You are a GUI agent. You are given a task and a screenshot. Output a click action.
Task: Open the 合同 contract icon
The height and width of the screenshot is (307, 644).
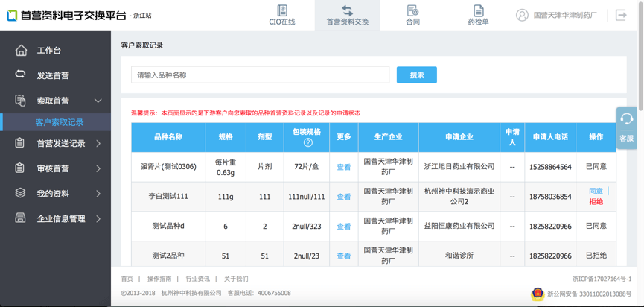coord(412,10)
